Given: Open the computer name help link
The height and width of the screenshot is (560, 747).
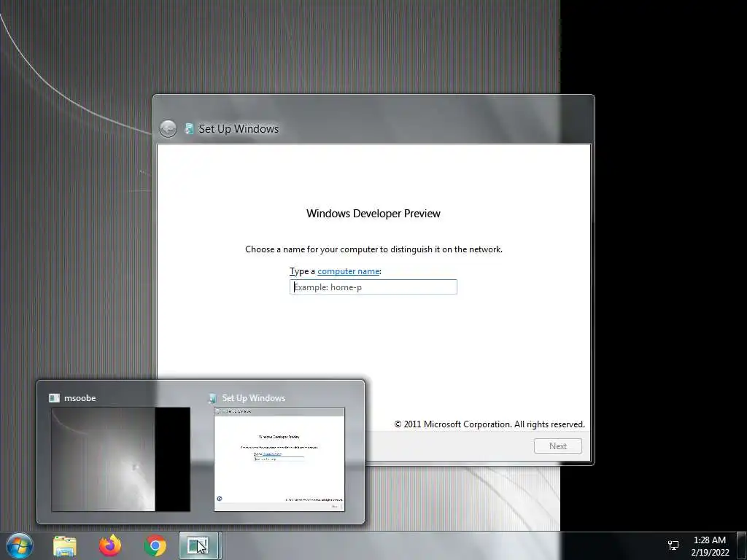Looking at the screenshot, I should pos(348,271).
